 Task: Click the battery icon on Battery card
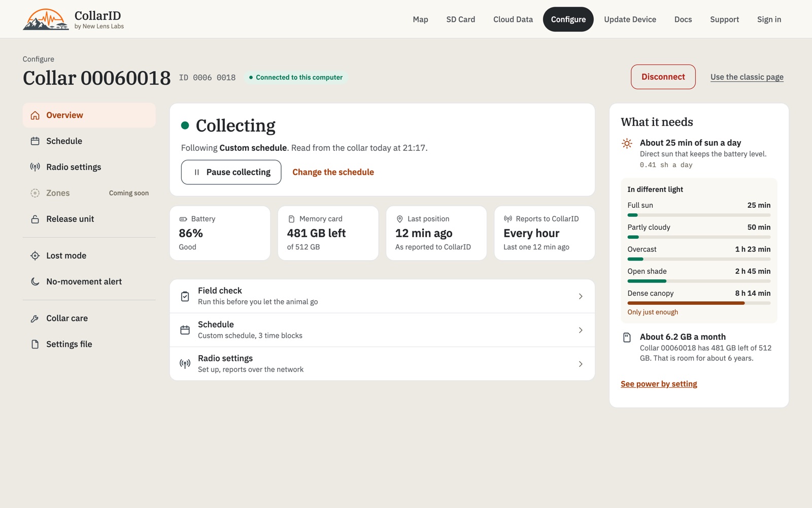[183, 219]
